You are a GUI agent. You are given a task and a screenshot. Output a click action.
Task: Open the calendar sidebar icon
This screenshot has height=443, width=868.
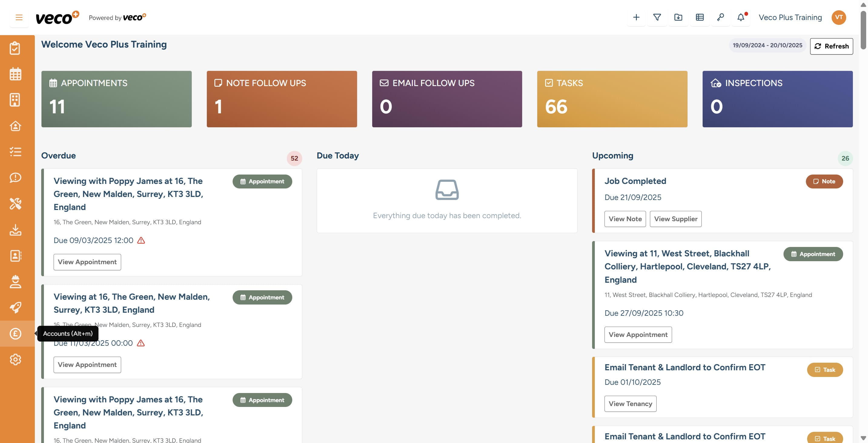point(15,74)
